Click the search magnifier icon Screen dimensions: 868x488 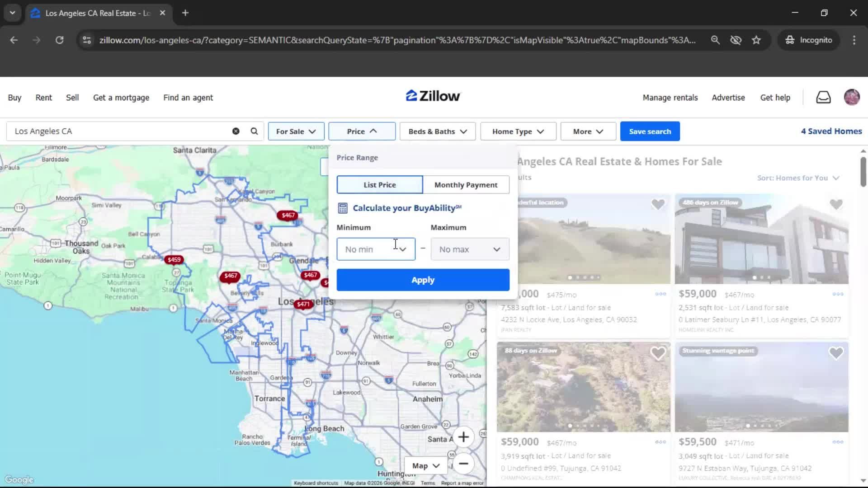254,131
